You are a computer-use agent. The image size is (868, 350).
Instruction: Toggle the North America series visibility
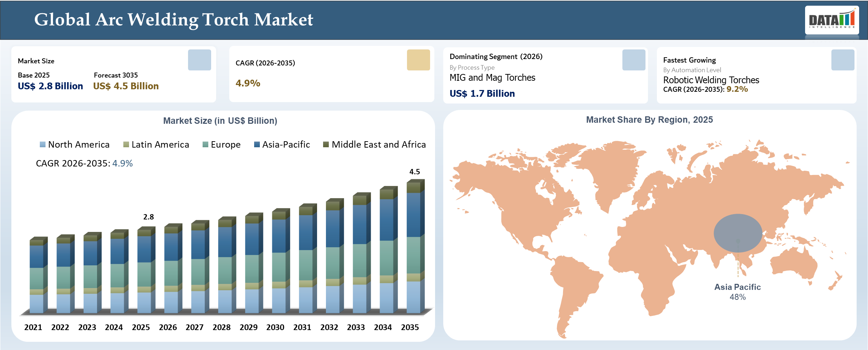(79, 144)
